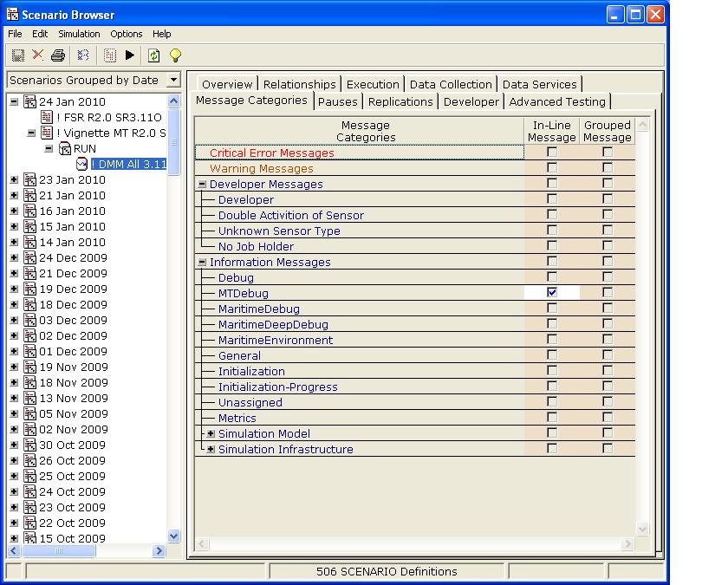Uncheck MTDebug In-Line Message checkbox

[552, 293]
